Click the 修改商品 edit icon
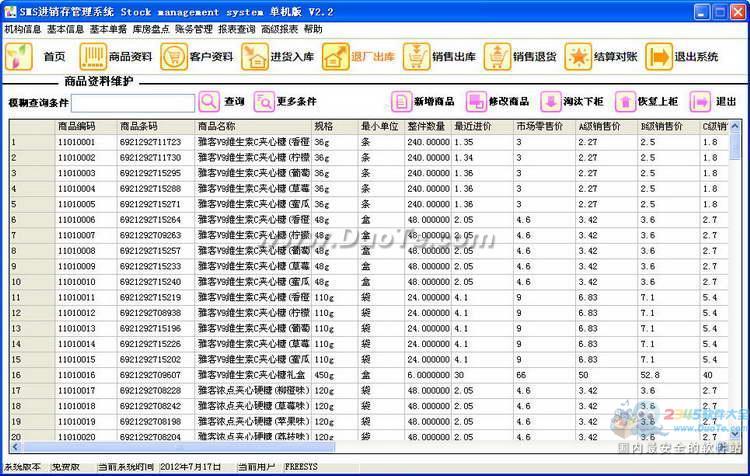Viewport: 750px width, 476px height. (476, 101)
